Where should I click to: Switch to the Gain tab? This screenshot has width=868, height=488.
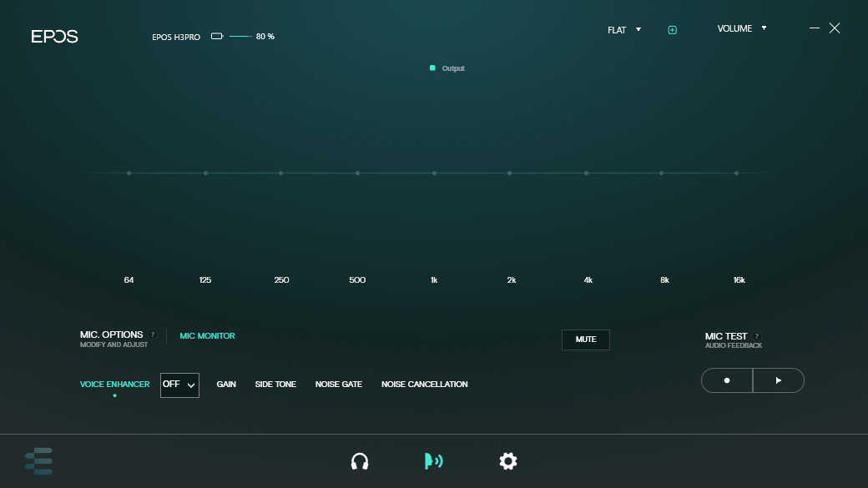coord(226,384)
